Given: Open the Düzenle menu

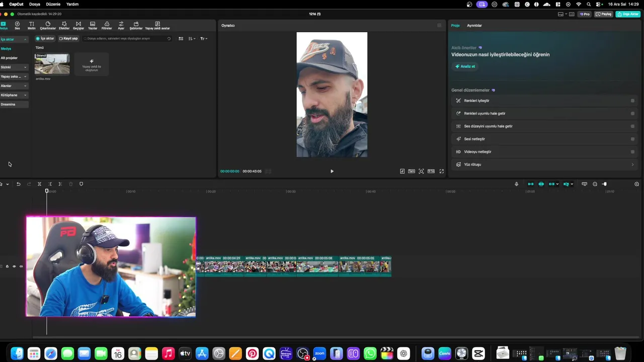Looking at the screenshot, I should coord(53,4).
